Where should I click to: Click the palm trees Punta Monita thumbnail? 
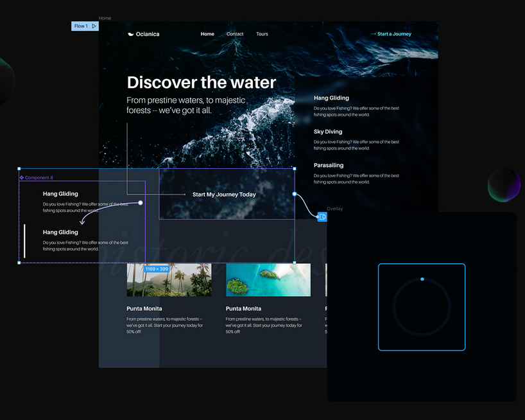(169, 281)
